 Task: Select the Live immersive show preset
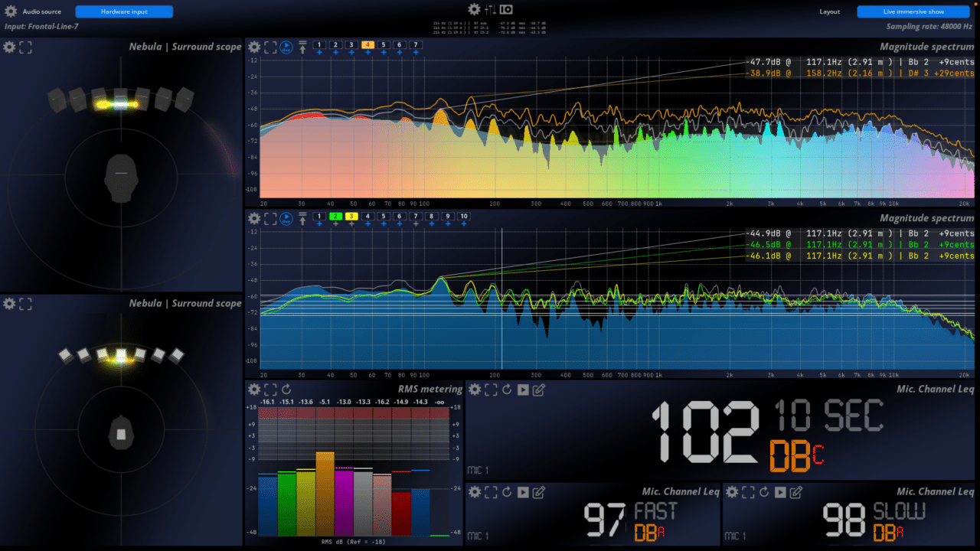[913, 11]
